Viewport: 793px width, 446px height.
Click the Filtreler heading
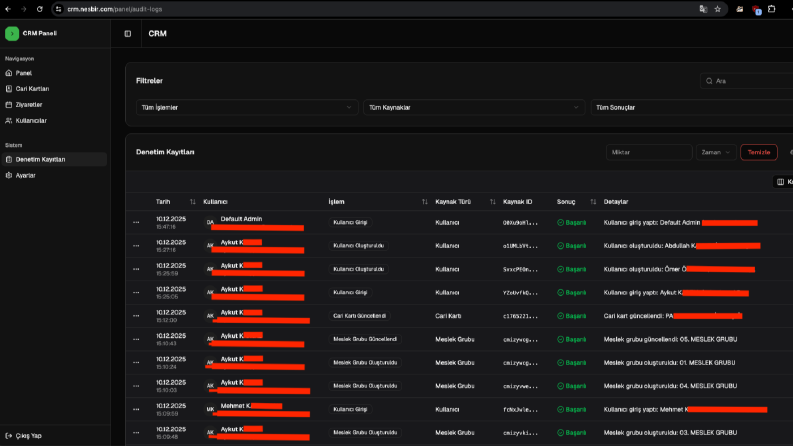pos(149,81)
